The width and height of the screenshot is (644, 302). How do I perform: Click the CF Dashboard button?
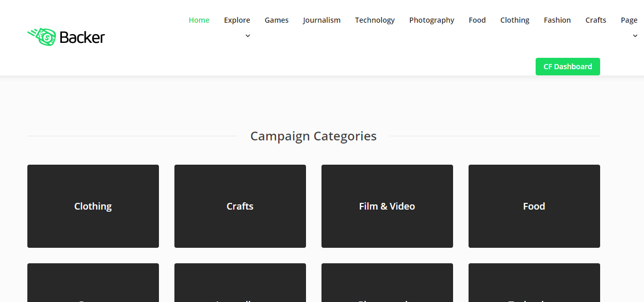coord(568,67)
